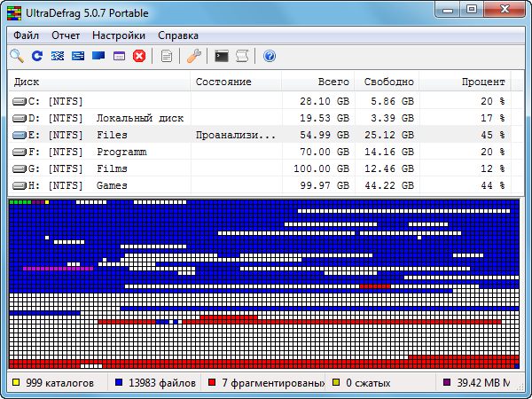Screen dimensions: 532x399
Task: Click the green clusters in the cluster map
Action: pos(20,202)
